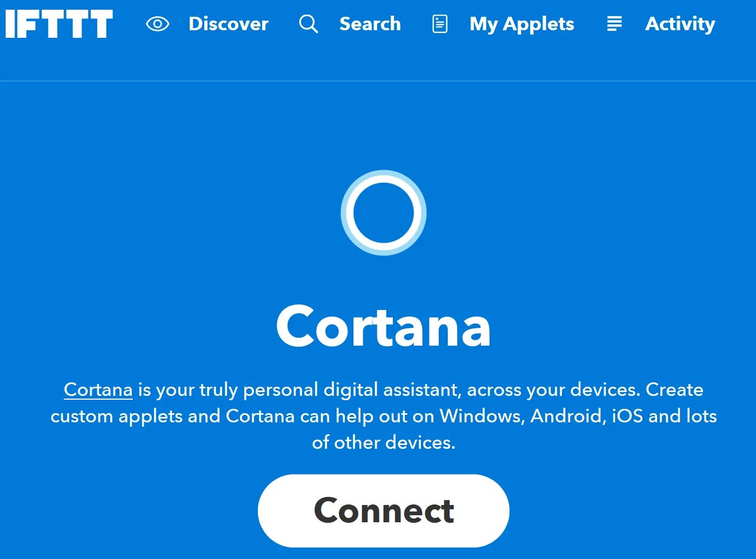
Task: Open the Discover page
Action: (228, 24)
